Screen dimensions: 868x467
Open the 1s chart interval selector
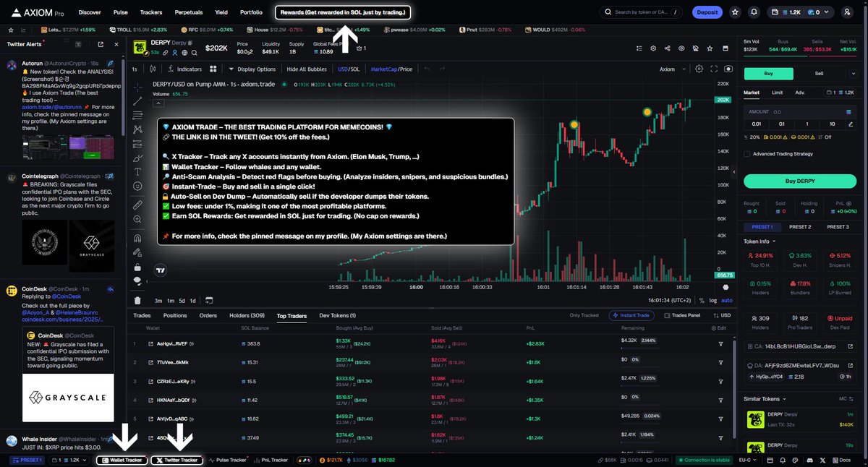[x=135, y=69]
